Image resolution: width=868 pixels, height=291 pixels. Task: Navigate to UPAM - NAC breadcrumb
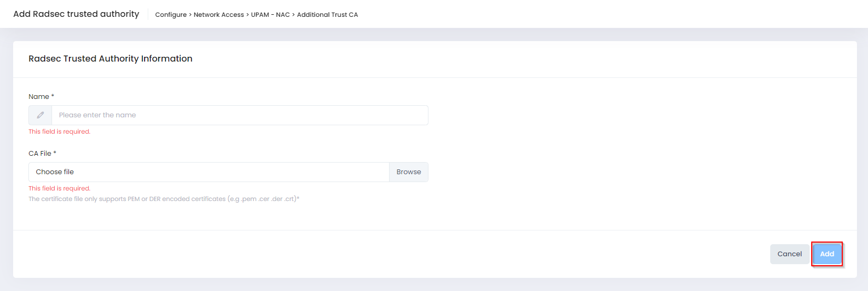270,15
